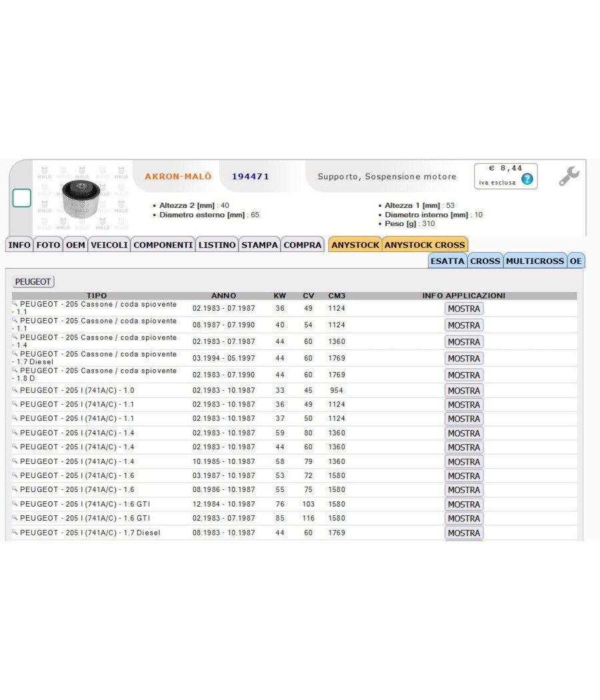Screen dimensions: 600x700
Task: Click the ANNO column header
Action: click(x=223, y=295)
